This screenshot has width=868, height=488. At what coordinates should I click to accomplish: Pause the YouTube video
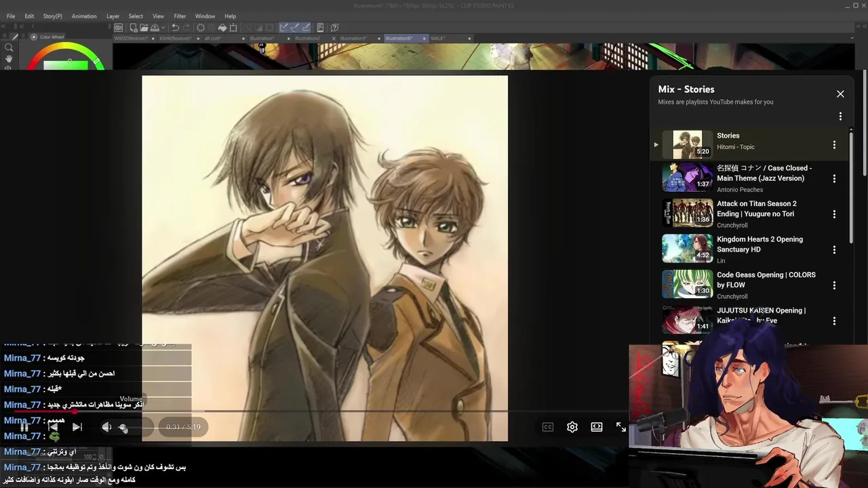[x=24, y=427]
